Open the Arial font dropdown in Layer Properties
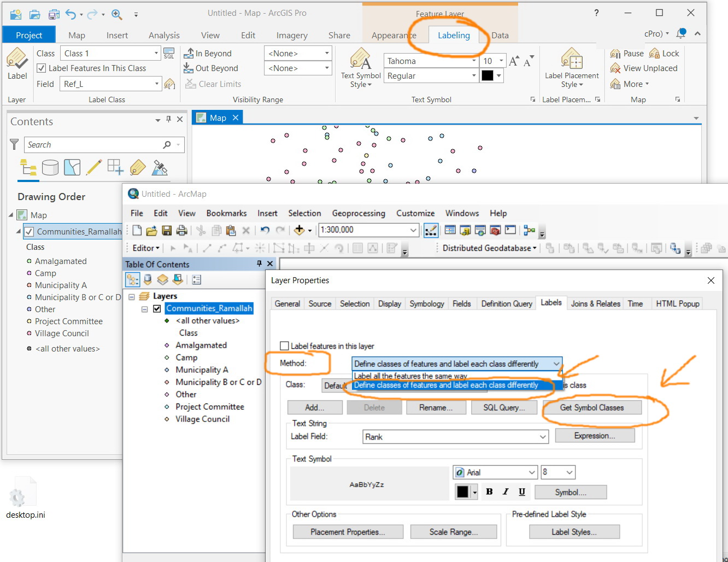The height and width of the screenshot is (562, 728). tap(532, 472)
